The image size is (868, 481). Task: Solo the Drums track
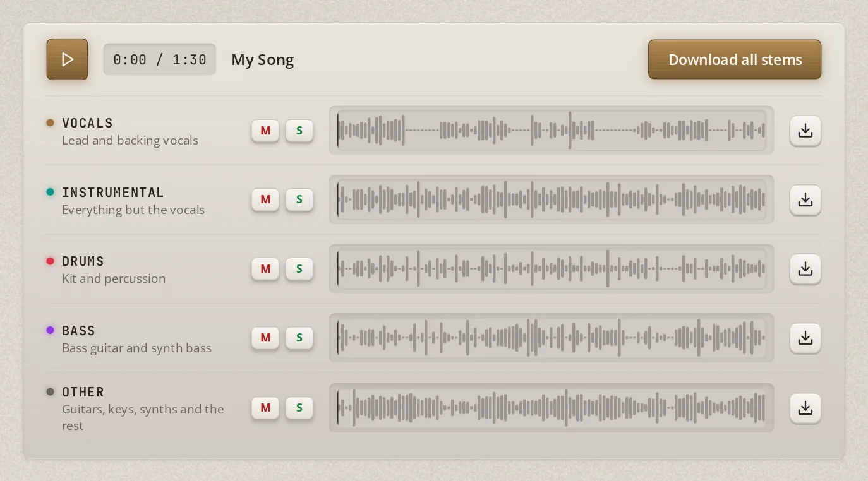click(299, 269)
